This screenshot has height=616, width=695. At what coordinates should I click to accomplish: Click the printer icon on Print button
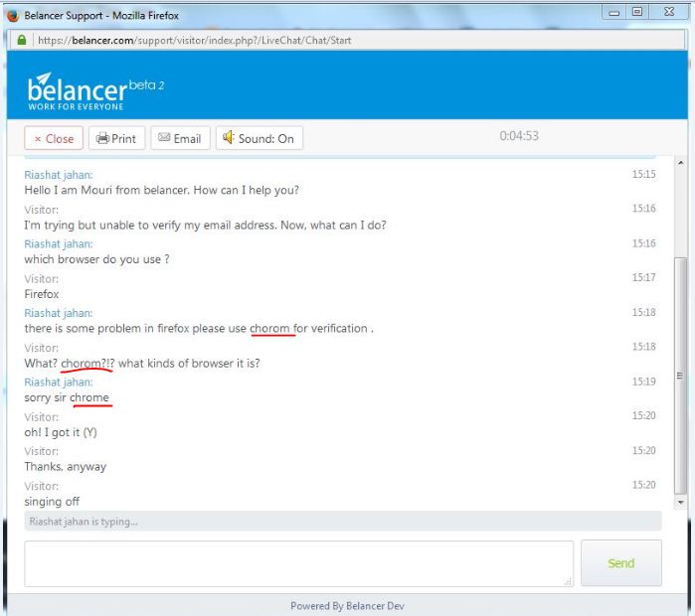click(x=102, y=139)
